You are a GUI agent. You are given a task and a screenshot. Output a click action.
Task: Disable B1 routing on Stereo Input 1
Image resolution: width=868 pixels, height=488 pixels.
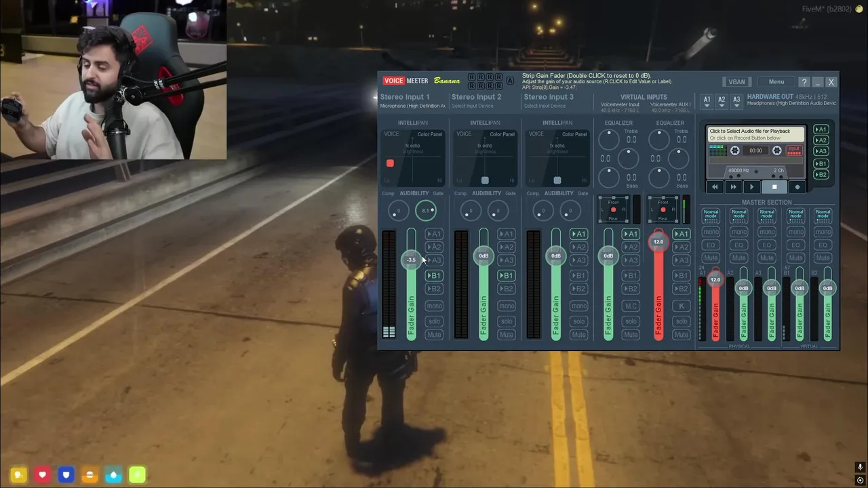pyautogui.click(x=434, y=276)
